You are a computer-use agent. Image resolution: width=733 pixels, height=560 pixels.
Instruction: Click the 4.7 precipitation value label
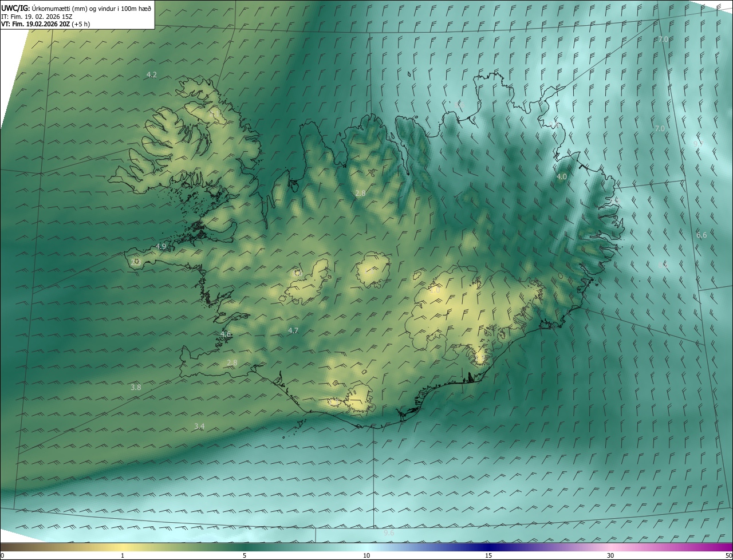(x=293, y=330)
